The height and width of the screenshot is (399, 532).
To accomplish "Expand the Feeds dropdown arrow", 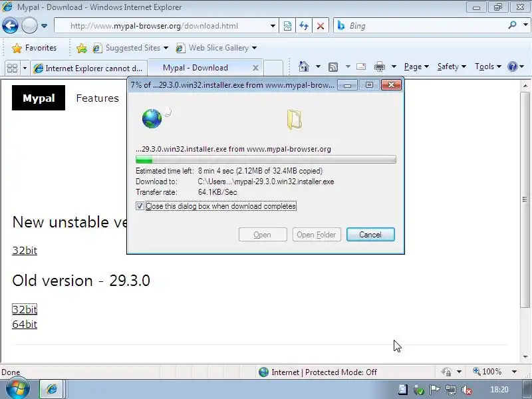I will (348, 66).
